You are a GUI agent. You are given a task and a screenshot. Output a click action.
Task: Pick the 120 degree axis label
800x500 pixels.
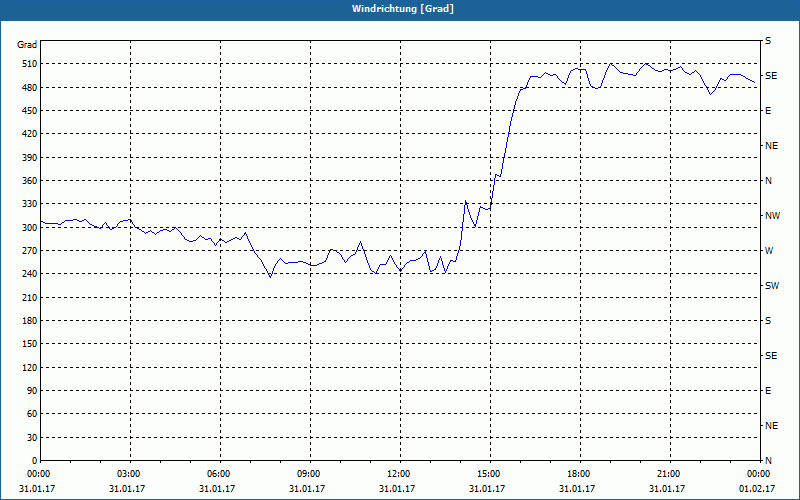(x=30, y=367)
